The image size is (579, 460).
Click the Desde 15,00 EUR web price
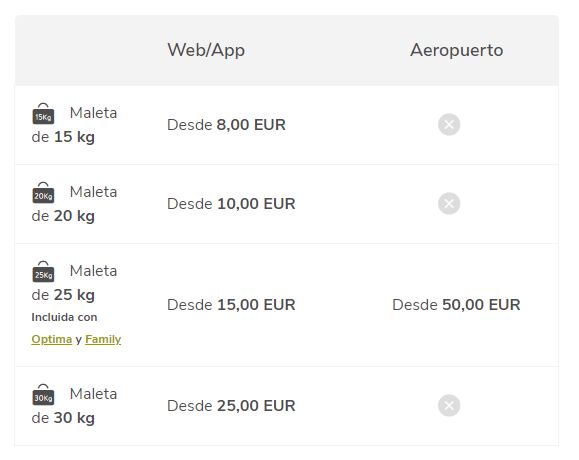[231, 305]
